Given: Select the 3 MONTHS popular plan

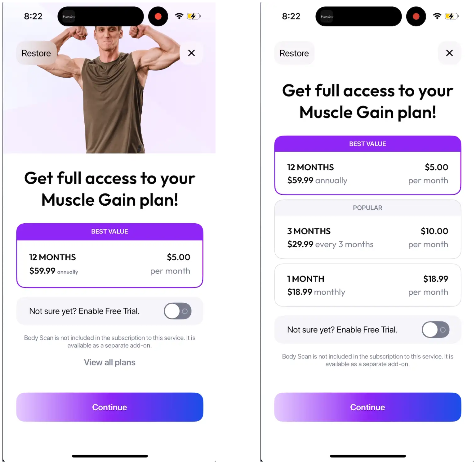Looking at the screenshot, I should click(x=368, y=229).
